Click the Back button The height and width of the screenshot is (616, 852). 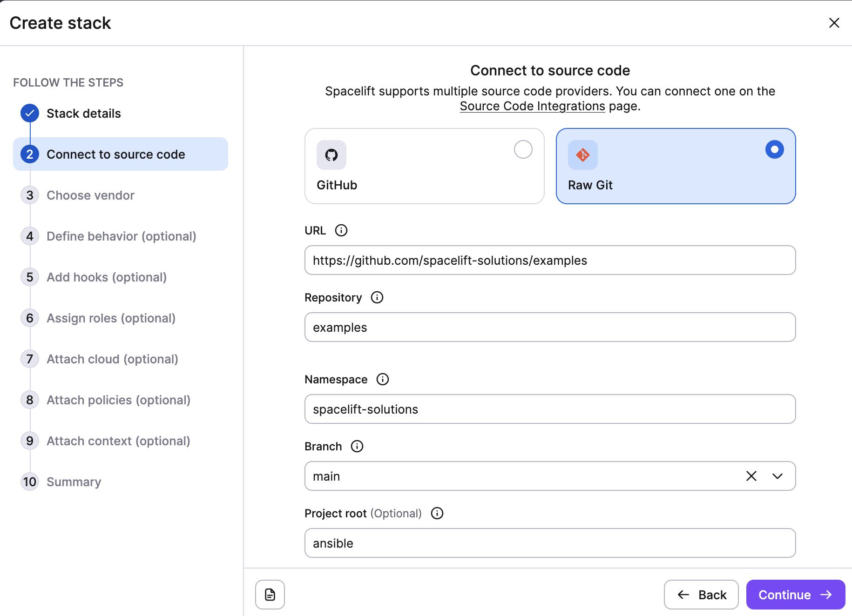click(701, 595)
